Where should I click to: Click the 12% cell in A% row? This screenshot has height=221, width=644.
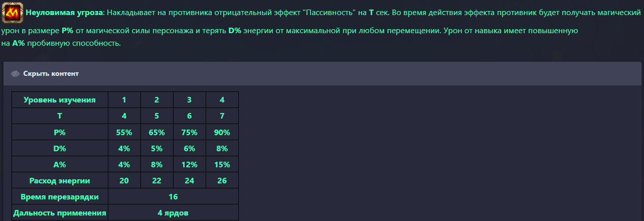[x=189, y=165]
